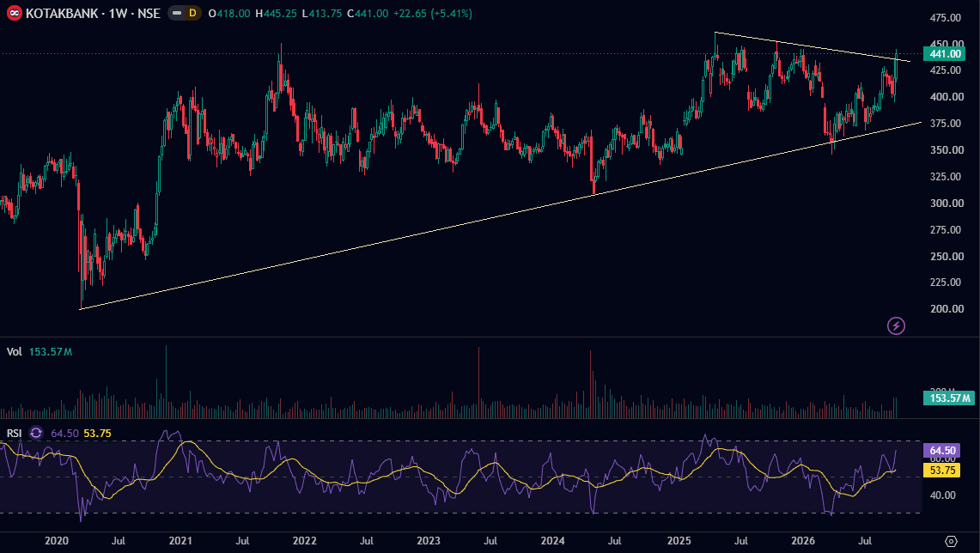Screen dimensions: 980x553
Task: Click the 2022 label on time axis
Action: [304, 540]
